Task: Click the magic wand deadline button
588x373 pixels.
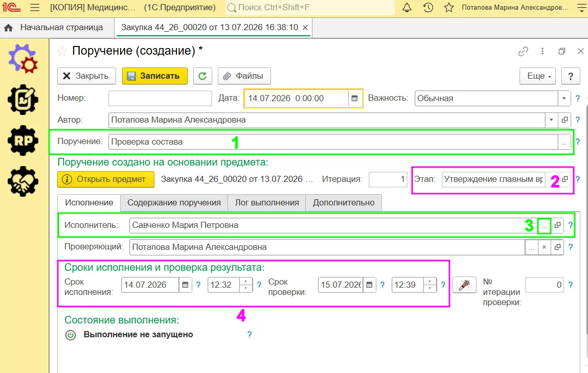Action: point(464,285)
